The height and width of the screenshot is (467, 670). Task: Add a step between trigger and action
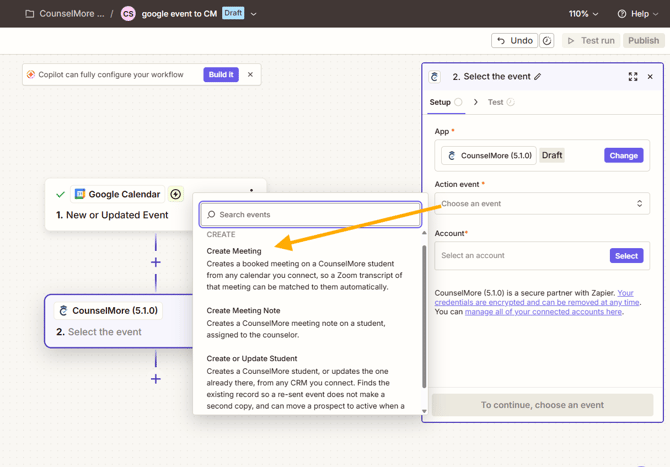(x=156, y=262)
